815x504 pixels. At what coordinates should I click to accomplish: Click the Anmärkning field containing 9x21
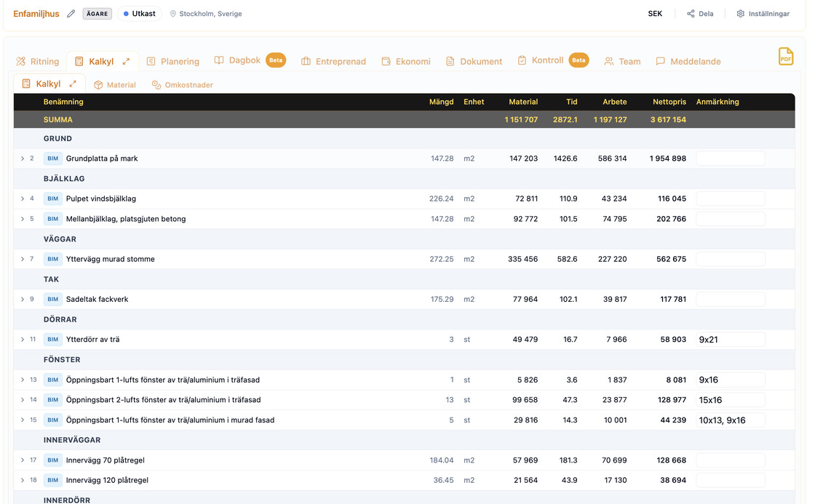(x=731, y=340)
